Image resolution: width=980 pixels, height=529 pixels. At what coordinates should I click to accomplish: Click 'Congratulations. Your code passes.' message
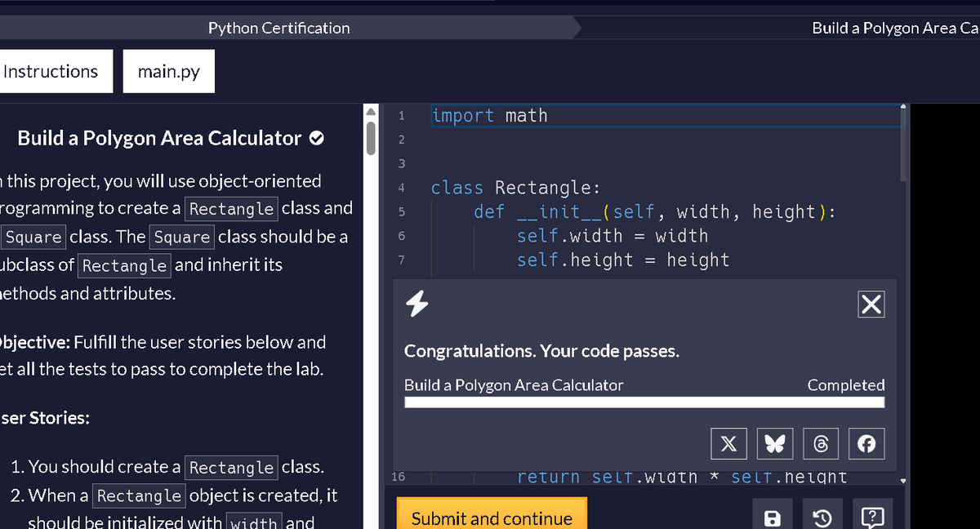point(542,351)
